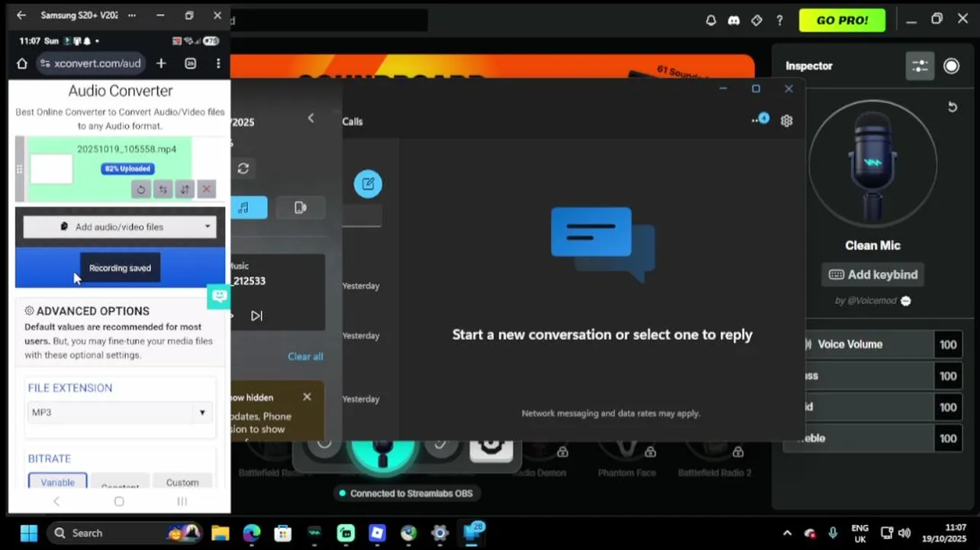
Task: Skip to next track in Phone Link
Action: [x=256, y=315]
